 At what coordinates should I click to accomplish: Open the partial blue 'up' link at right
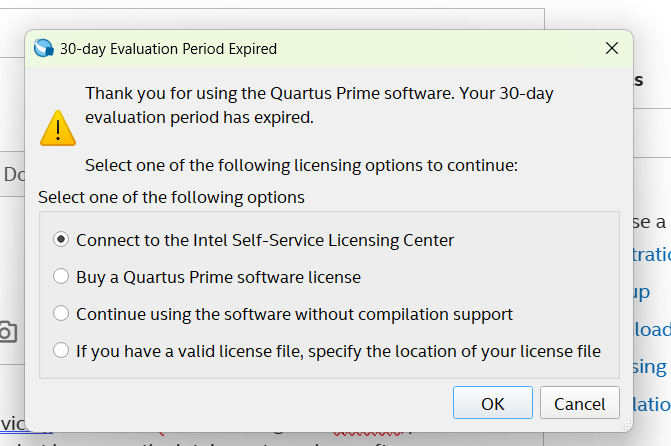coord(641,292)
